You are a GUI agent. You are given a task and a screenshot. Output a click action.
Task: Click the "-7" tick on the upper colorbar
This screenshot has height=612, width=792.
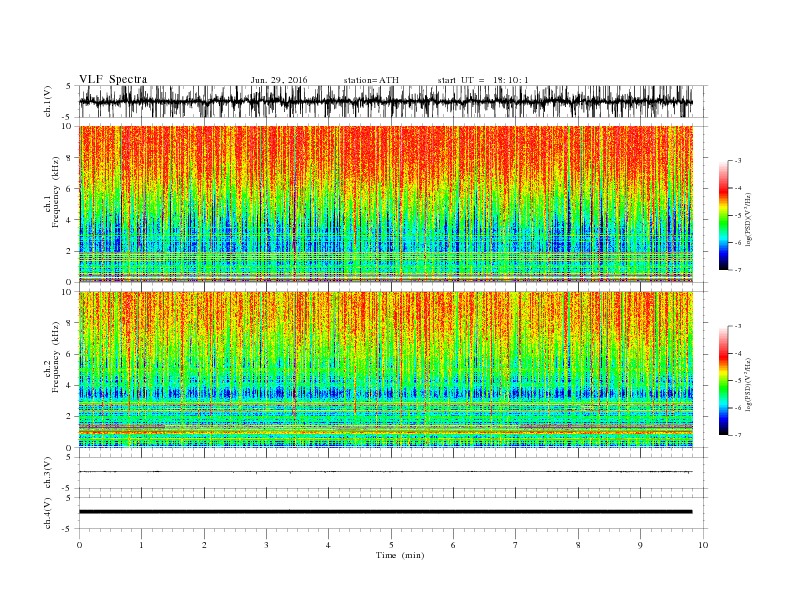coord(738,270)
